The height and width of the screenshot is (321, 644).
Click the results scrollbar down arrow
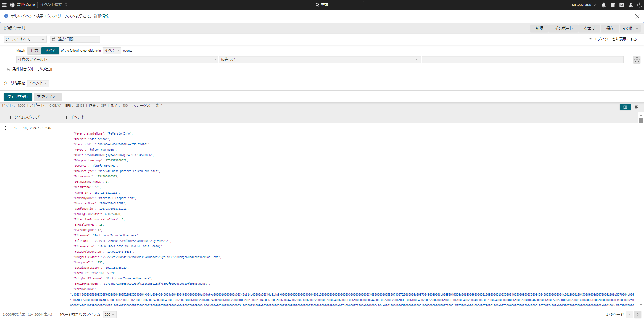pos(641,305)
